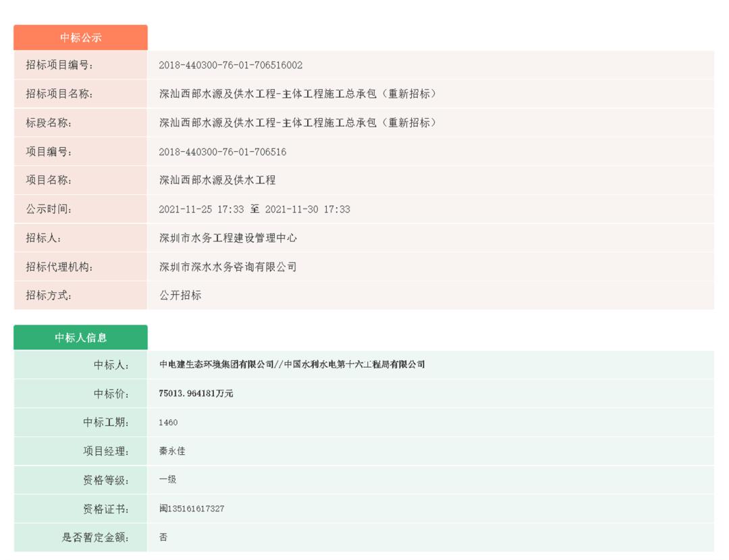Click the 否 value for provisional amount
This screenshot has width=729, height=560.
163,537
